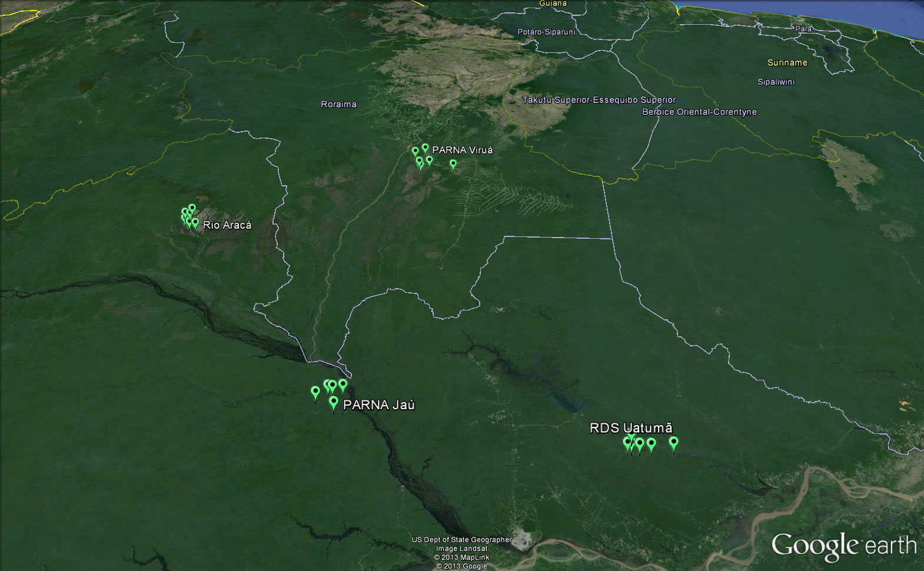Click the westernmost pin in the PARNA Viruá cluster

click(x=416, y=152)
